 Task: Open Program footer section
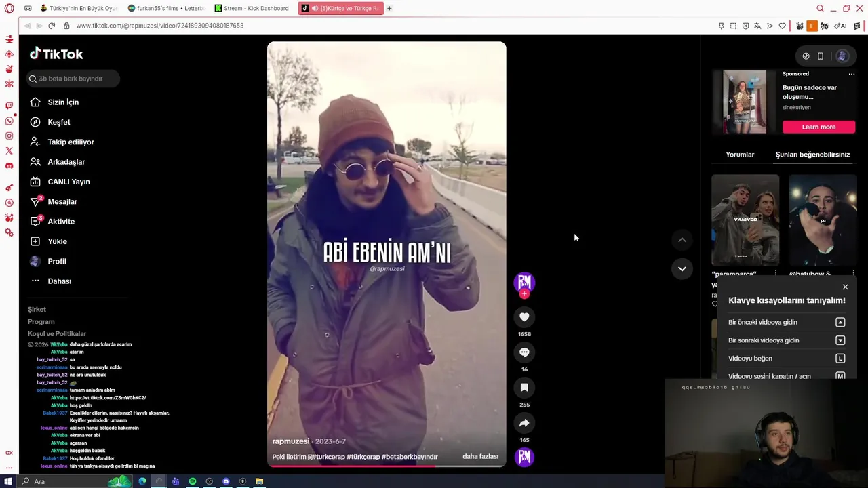coord(41,322)
